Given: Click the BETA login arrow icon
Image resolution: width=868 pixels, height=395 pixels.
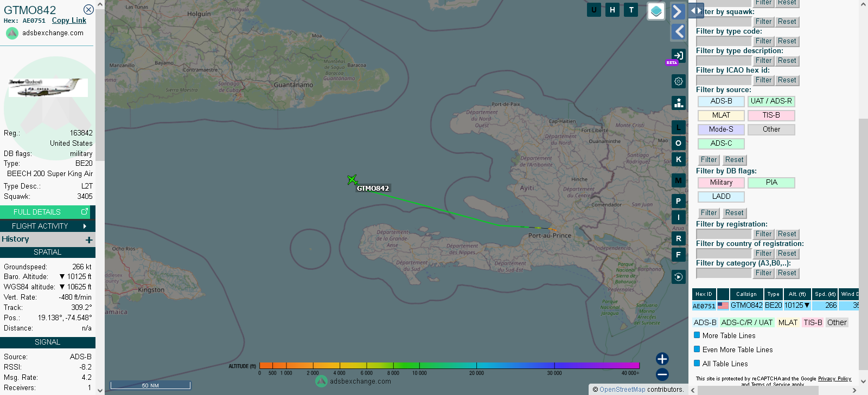Looking at the screenshot, I should [678, 55].
